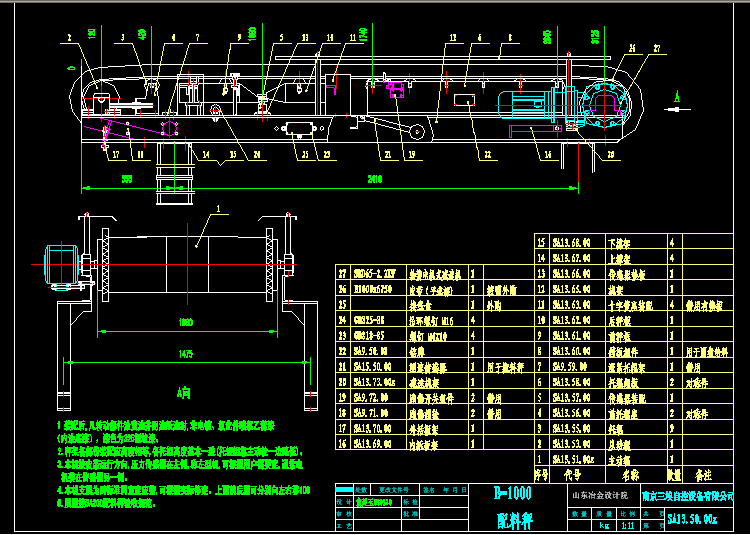This screenshot has height=535, width=750.
Task: Click part code 'SA9.71.00' in row 18
Action: coord(370,413)
